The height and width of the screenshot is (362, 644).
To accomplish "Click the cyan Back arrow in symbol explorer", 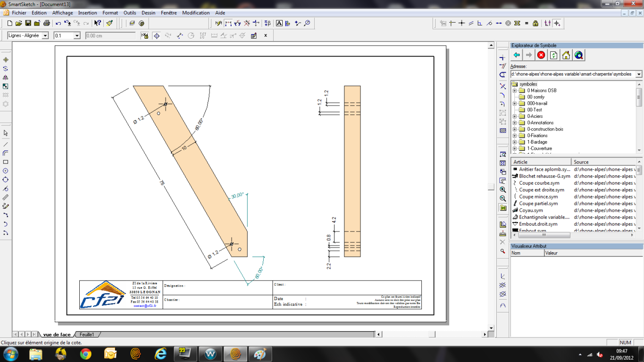I will pos(517,55).
